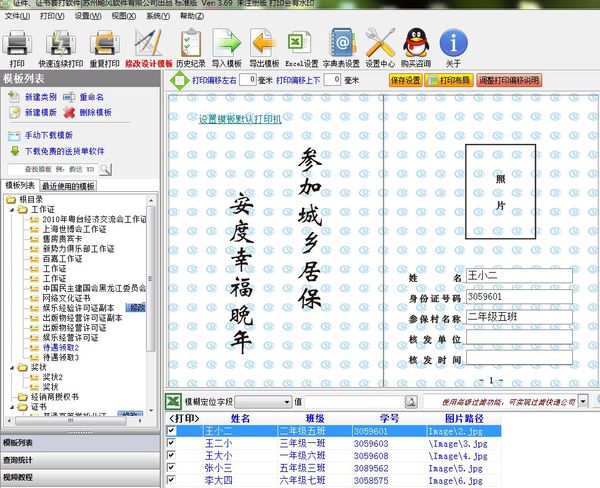
Task: Collapse the 证书 folder
Action: (x=12, y=407)
